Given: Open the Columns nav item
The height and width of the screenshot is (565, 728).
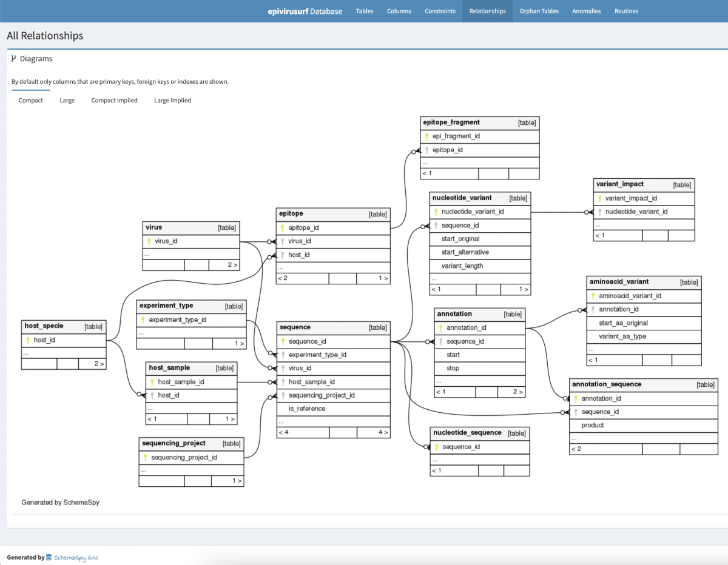Looking at the screenshot, I should [x=399, y=11].
